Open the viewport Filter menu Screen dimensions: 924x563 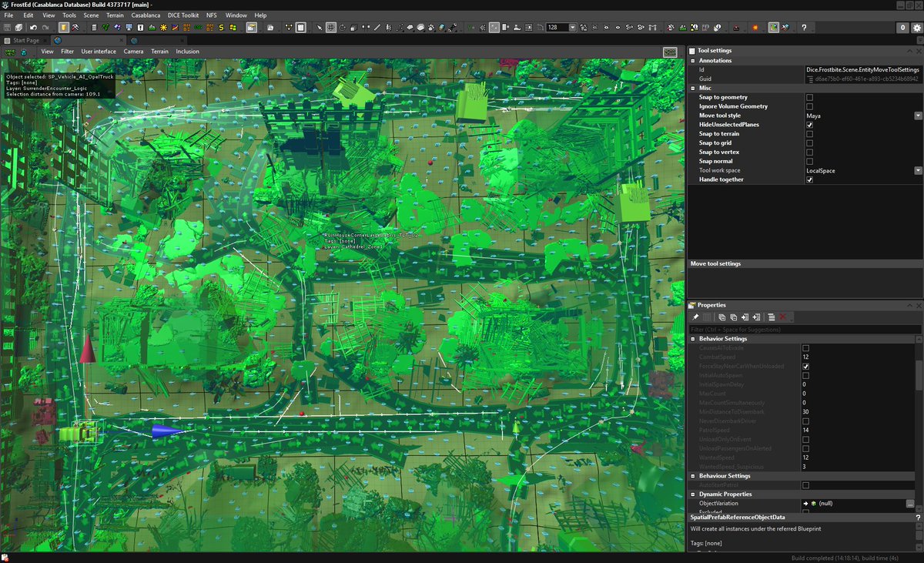(68, 52)
